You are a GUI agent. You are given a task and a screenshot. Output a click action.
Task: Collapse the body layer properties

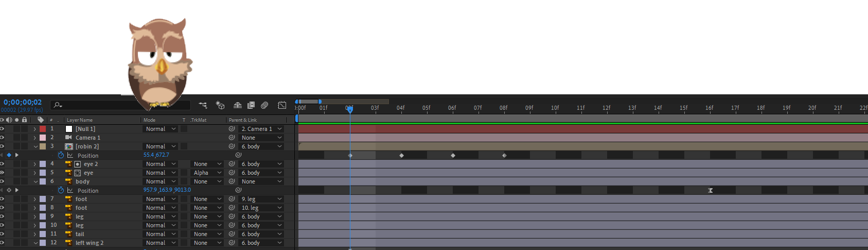pyautogui.click(x=35, y=181)
